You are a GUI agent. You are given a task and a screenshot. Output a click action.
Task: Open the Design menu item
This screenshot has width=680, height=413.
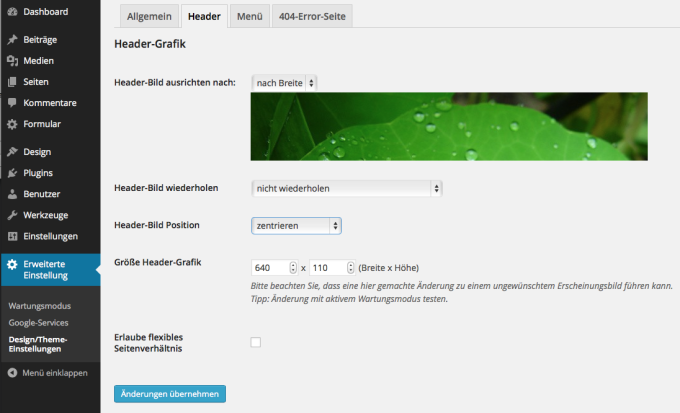click(x=37, y=152)
